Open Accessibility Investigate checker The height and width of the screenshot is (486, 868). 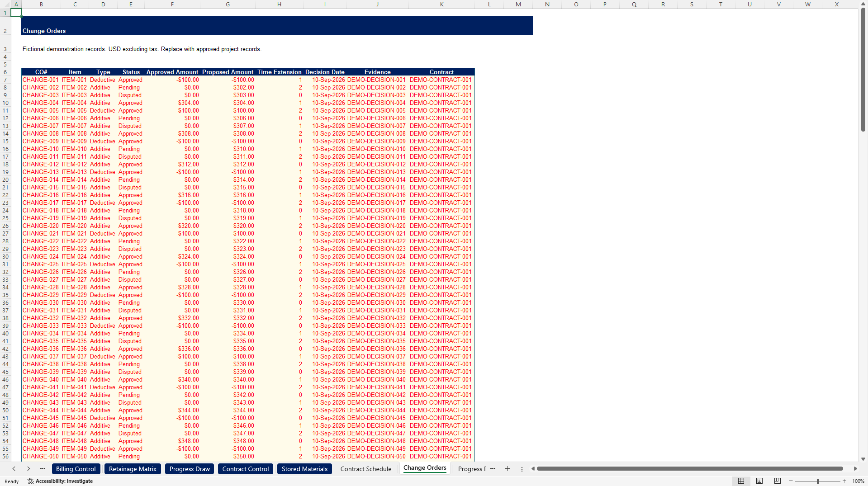pos(60,481)
